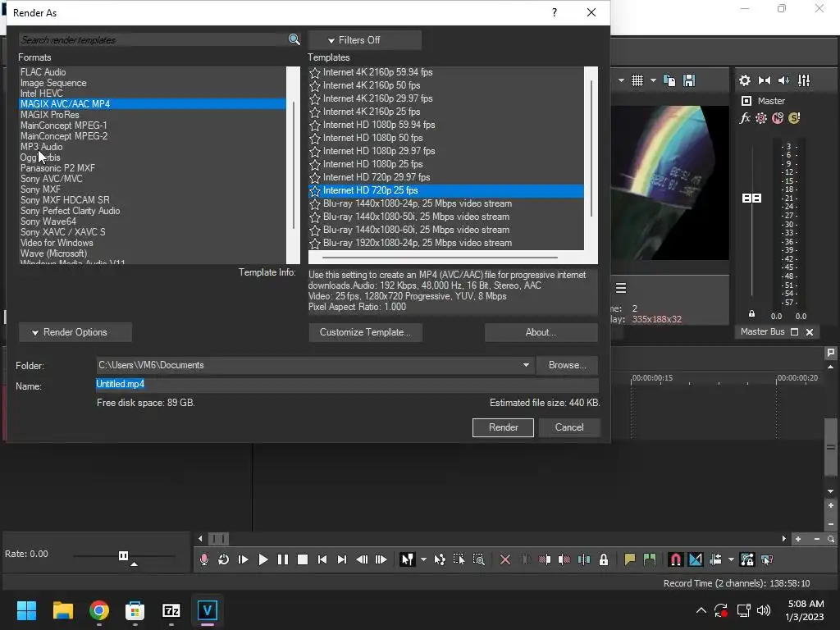Select the Normal Edit tool
Viewport: 840px width, 630px height.
click(x=407, y=559)
